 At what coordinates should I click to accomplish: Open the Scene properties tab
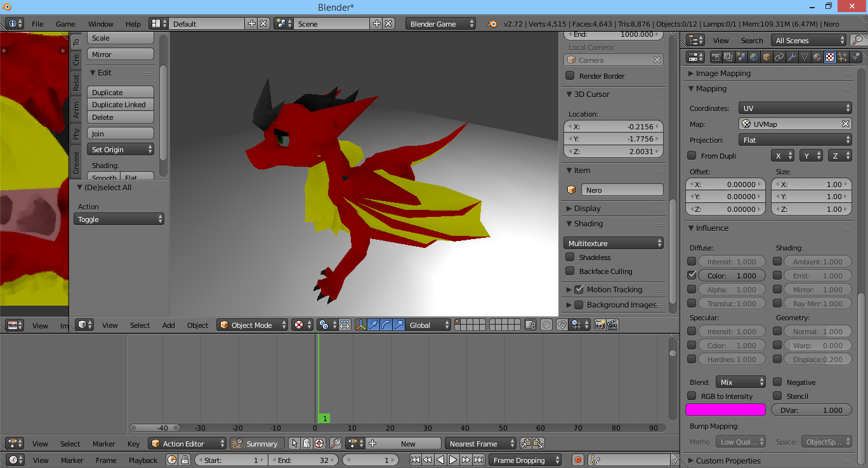coord(741,57)
